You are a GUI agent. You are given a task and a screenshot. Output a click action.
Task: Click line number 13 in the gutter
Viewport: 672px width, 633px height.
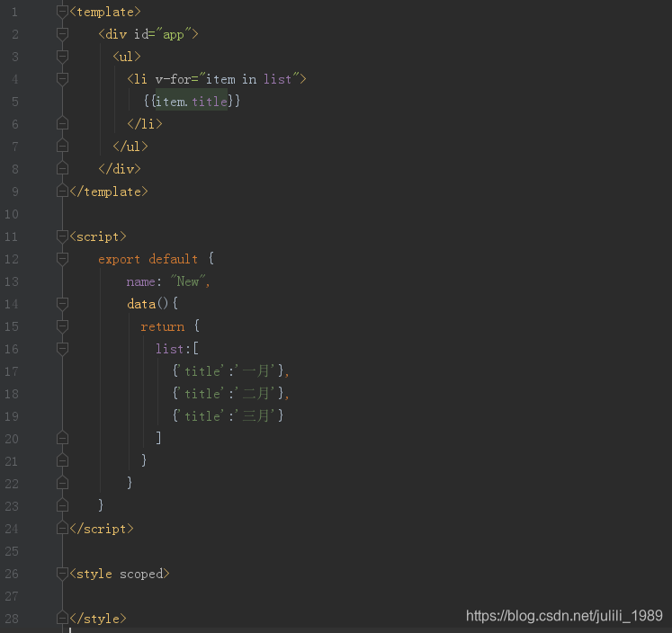pyautogui.click(x=12, y=281)
